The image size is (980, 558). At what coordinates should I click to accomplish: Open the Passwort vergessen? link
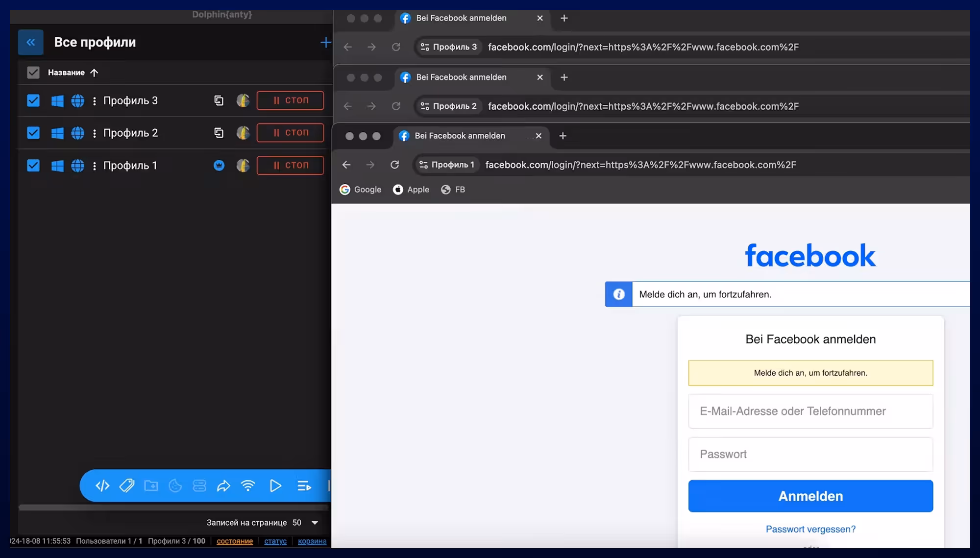point(810,529)
